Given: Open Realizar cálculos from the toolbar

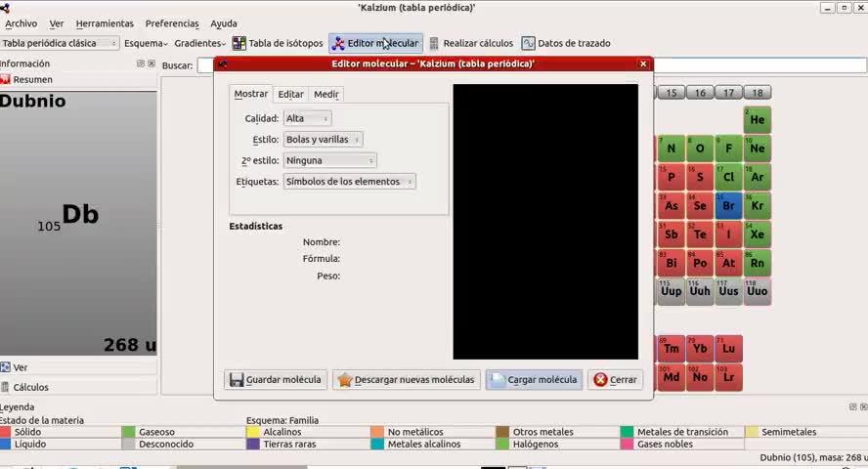Looking at the screenshot, I should pyautogui.click(x=472, y=43).
